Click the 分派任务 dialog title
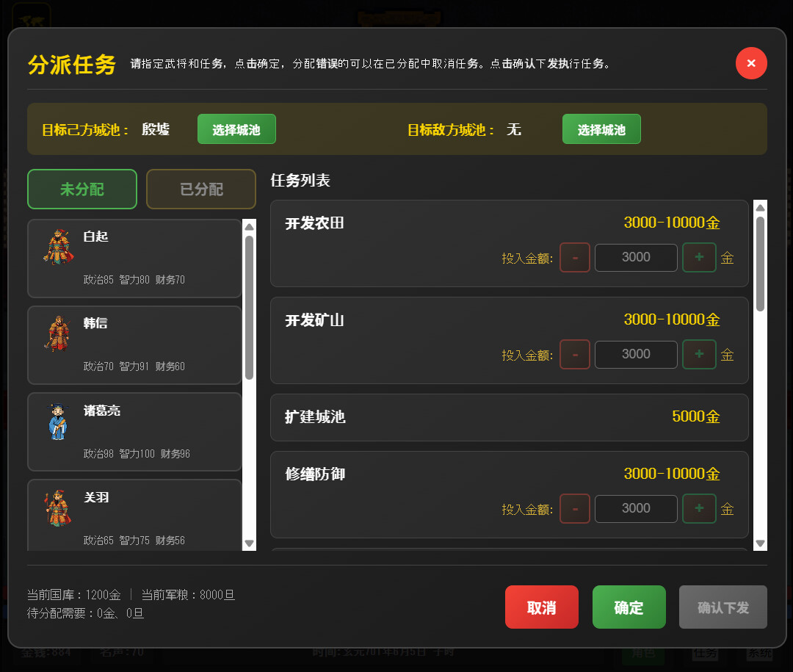Image resolution: width=793 pixels, height=672 pixels. click(x=72, y=65)
